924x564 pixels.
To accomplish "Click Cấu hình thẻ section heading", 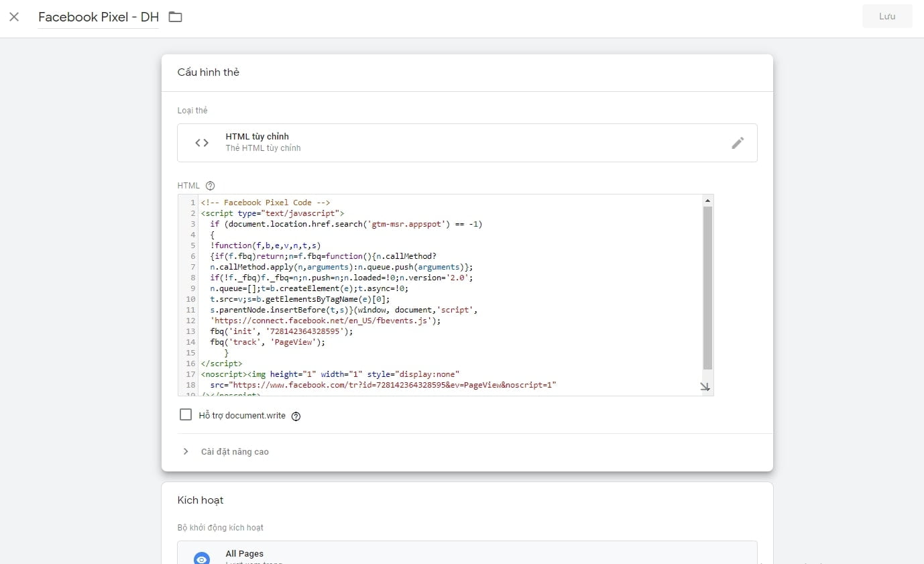I will pos(208,72).
